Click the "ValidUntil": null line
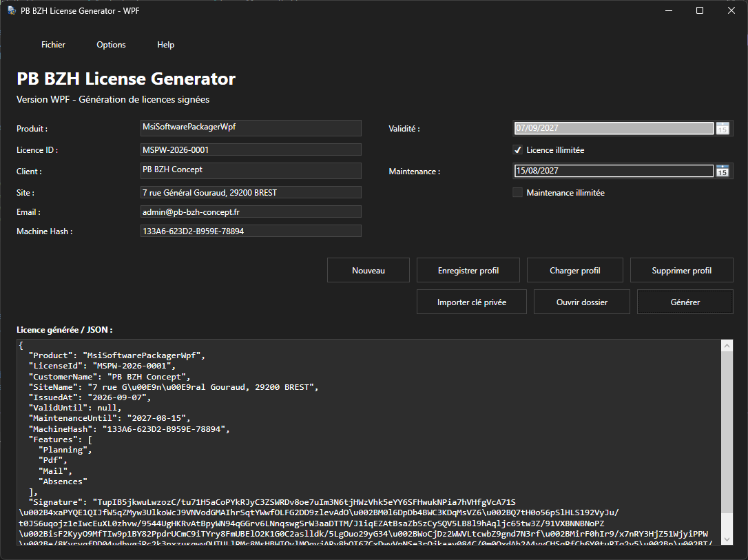The image size is (748, 560). [x=75, y=408]
